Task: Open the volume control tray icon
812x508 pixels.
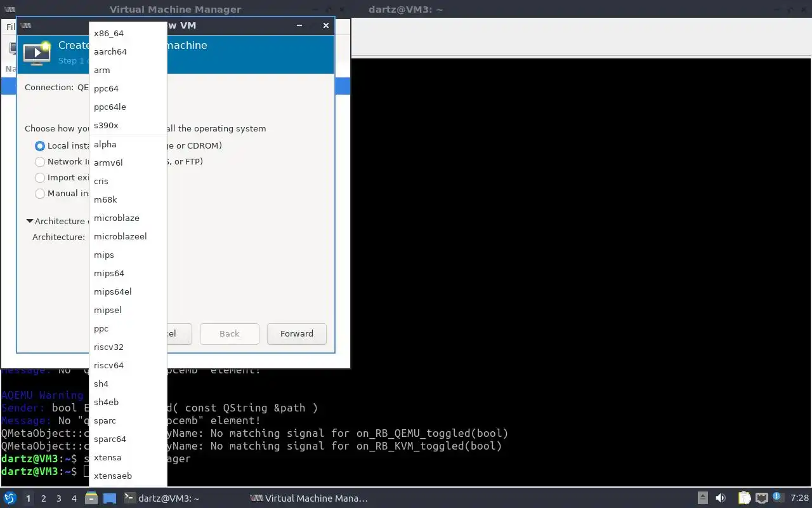Action: click(x=721, y=498)
